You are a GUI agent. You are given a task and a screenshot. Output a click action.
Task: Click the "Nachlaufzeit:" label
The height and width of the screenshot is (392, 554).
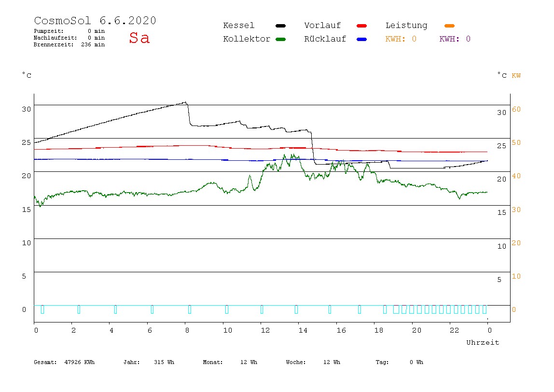click(x=55, y=38)
